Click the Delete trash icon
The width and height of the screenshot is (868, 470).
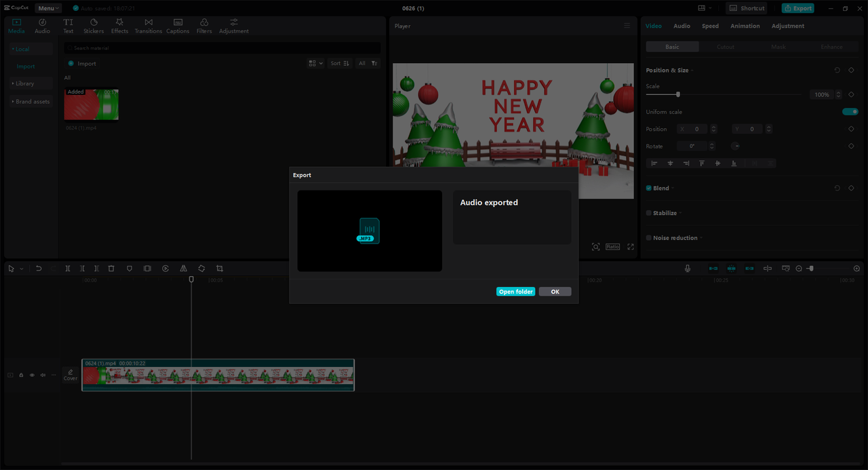click(x=111, y=269)
